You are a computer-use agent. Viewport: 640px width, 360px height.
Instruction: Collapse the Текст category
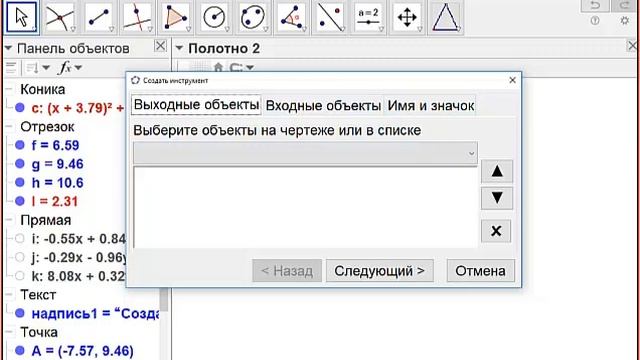click(8, 295)
